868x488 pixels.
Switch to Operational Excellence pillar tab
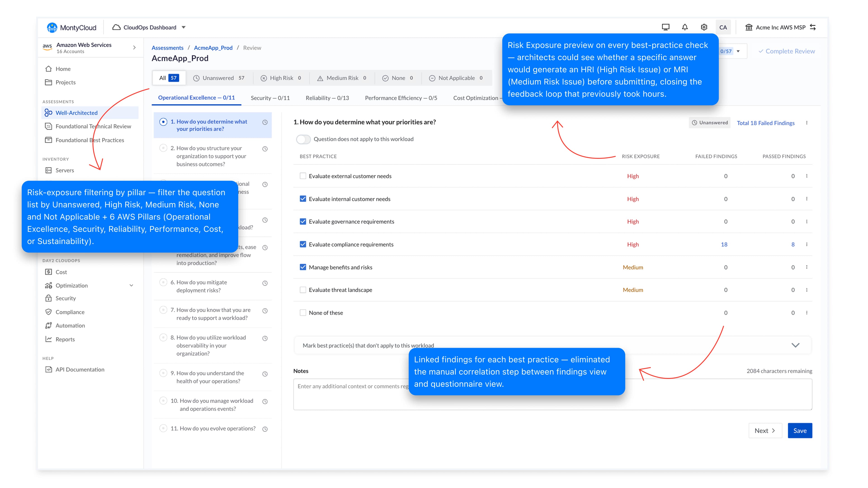point(196,98)
